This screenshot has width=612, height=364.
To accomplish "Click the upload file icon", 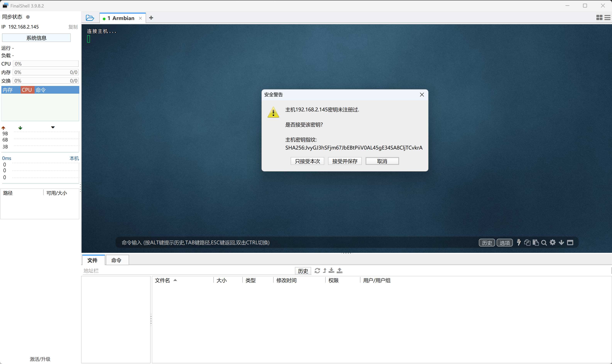I will (340, 271).
